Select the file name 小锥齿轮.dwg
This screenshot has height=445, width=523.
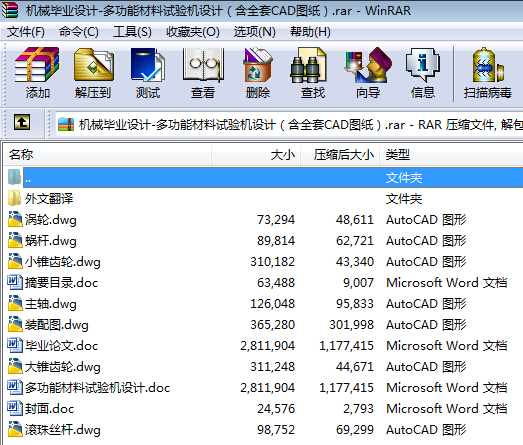63,262
